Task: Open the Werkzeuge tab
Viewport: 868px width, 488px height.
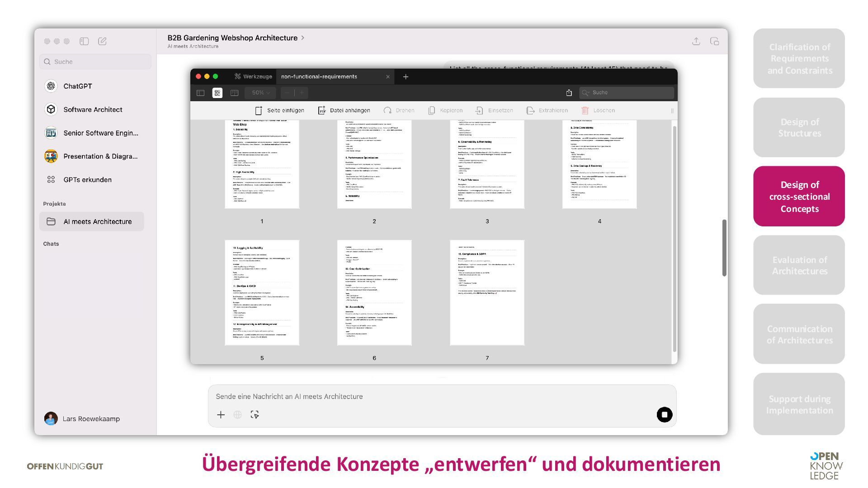Action: 253,76
